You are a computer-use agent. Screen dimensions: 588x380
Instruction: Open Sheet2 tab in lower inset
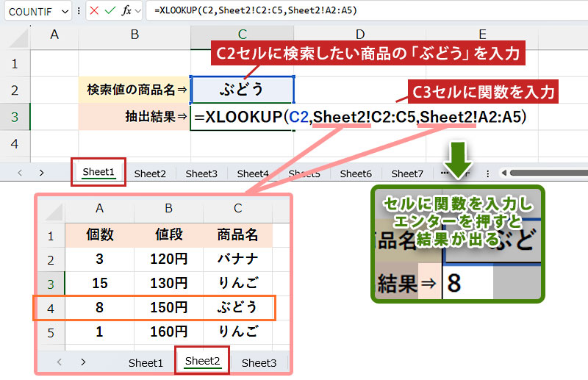[x=203, y=361]
